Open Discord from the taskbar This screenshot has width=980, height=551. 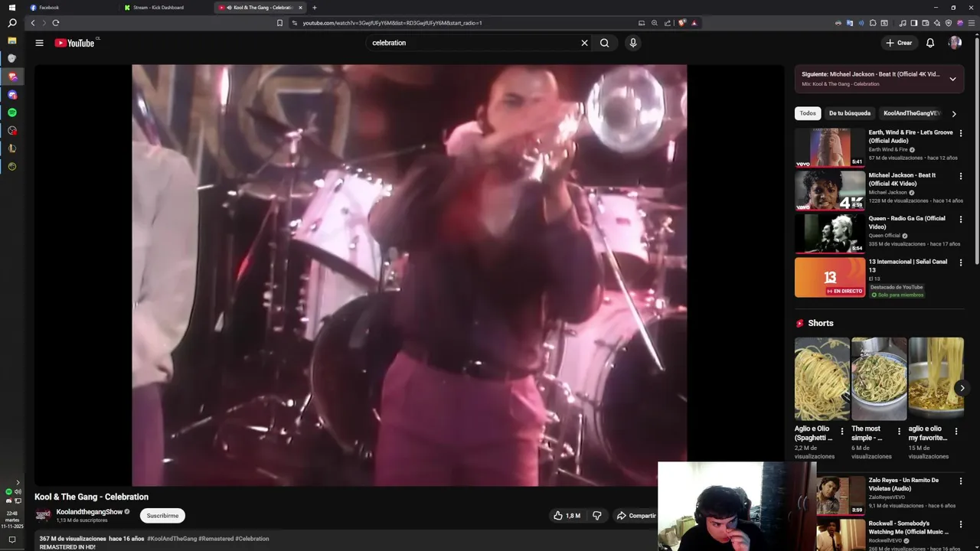12,95
